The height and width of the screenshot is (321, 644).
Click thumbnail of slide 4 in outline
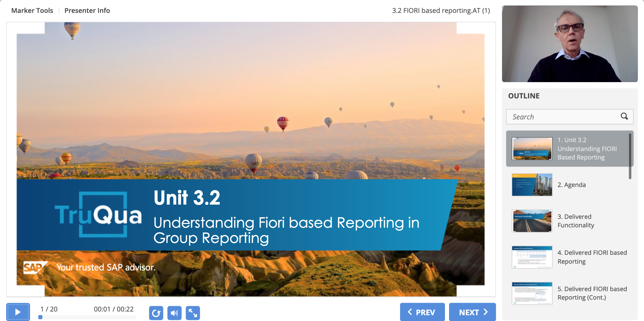coord(532,257)
